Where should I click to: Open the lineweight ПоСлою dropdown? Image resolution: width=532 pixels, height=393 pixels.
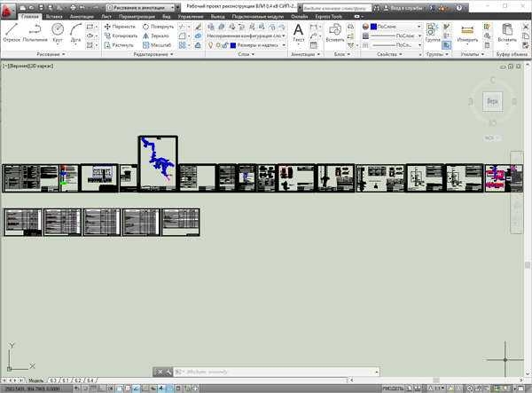pos(395,35)
